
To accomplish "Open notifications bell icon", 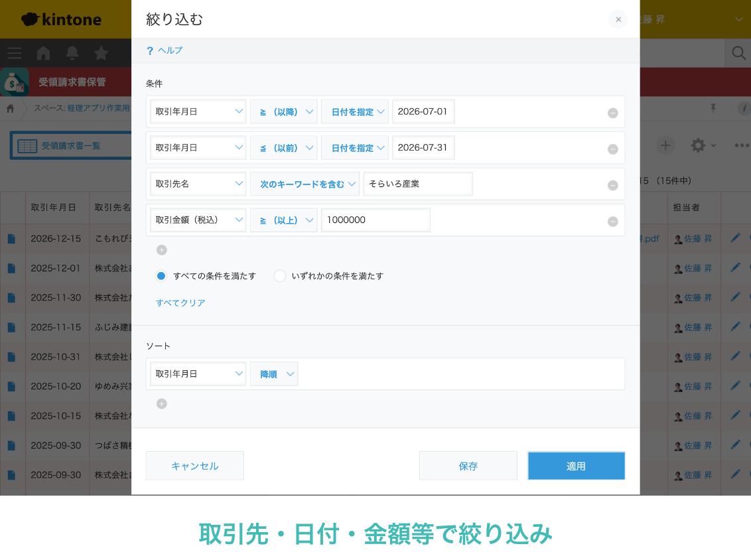I will (72, 52).
